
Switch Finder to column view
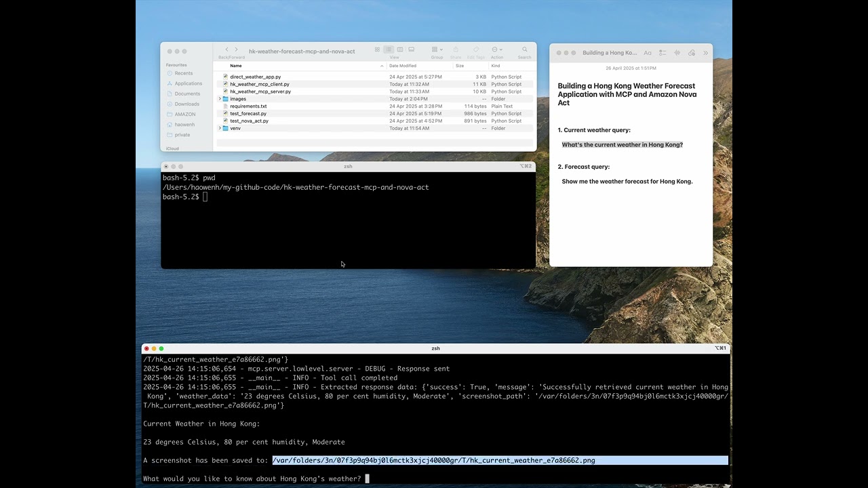point(400,49)
